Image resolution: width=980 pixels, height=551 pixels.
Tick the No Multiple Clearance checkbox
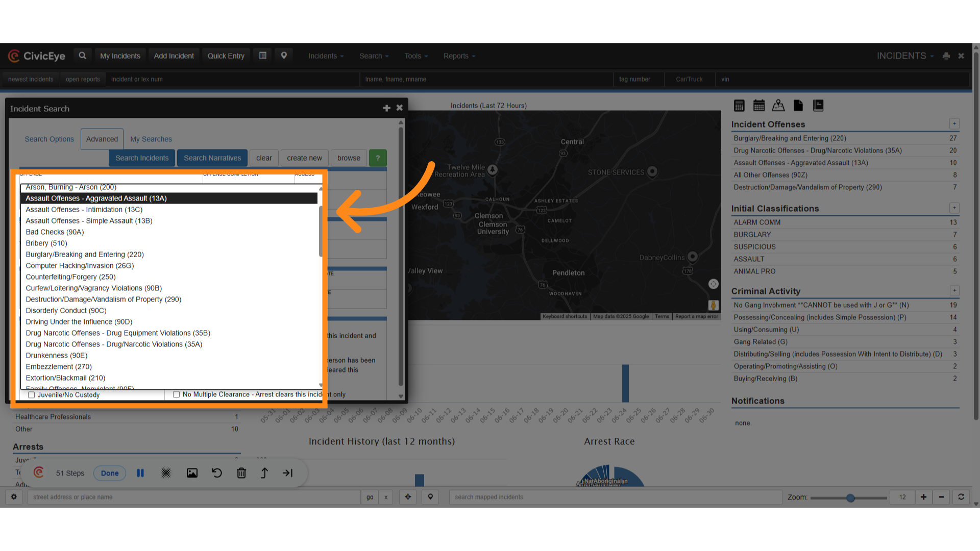[176, 394]
